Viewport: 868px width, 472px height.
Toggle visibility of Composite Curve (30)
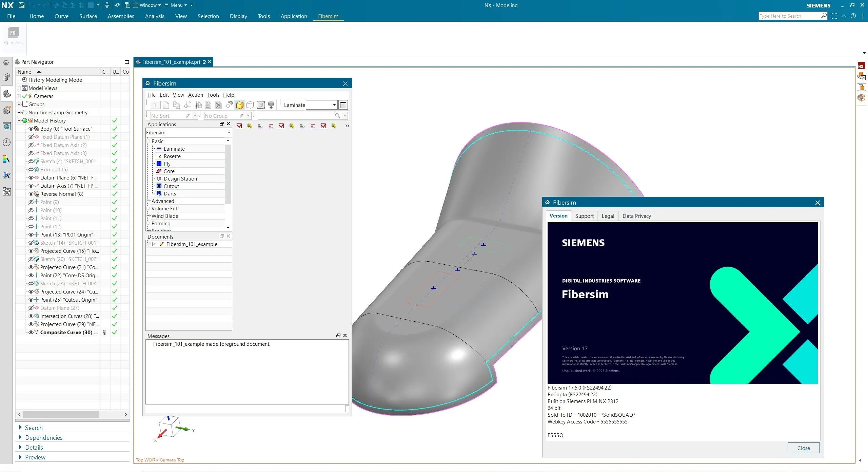tap(31, 332)
